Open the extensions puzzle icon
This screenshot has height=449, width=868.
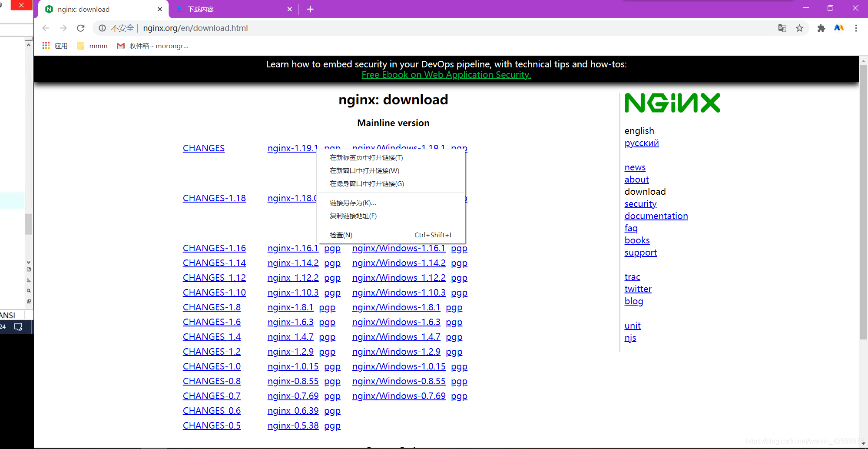(821, 28)
